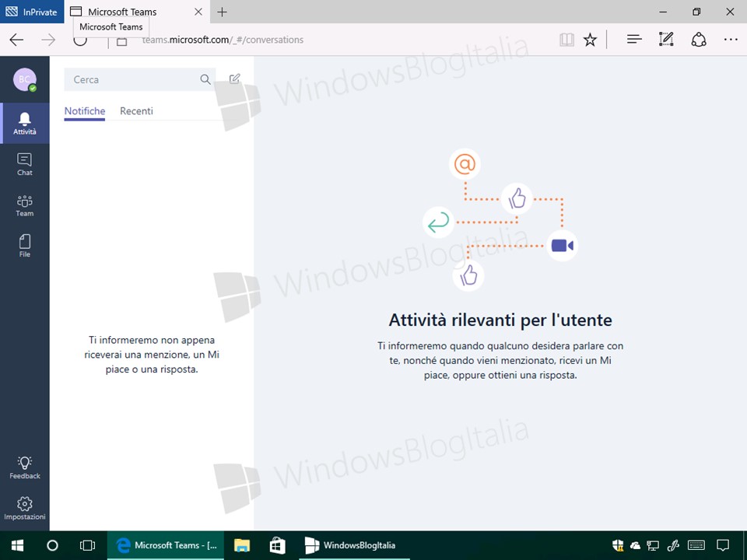
Task: Open Impostazioni settings gear
Action: (25, 509)
